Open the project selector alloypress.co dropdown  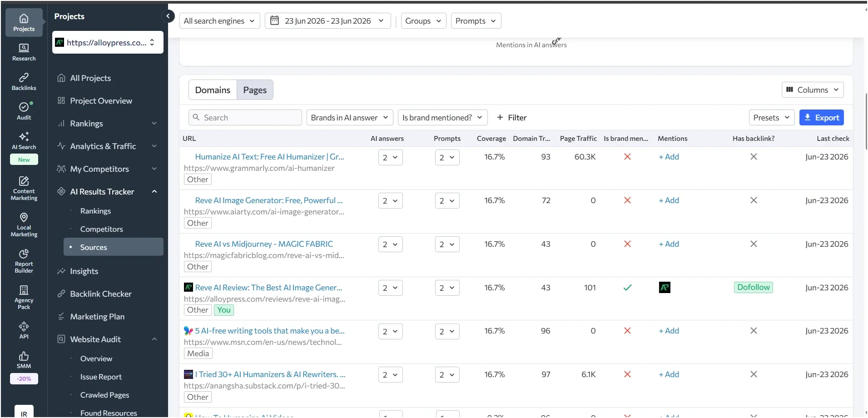point(108,42)
